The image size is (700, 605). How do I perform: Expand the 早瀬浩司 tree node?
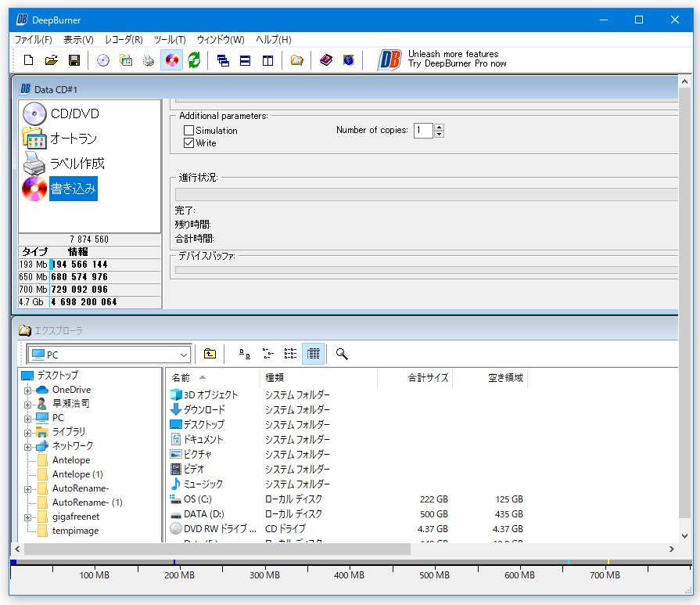27,405
